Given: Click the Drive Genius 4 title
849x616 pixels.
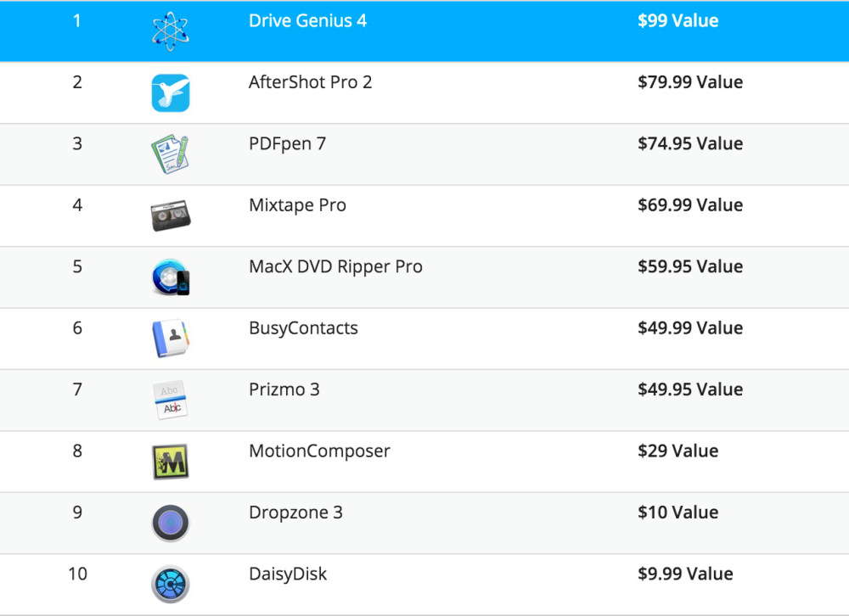Looking at the screenshot, I should tap(307, 20).
